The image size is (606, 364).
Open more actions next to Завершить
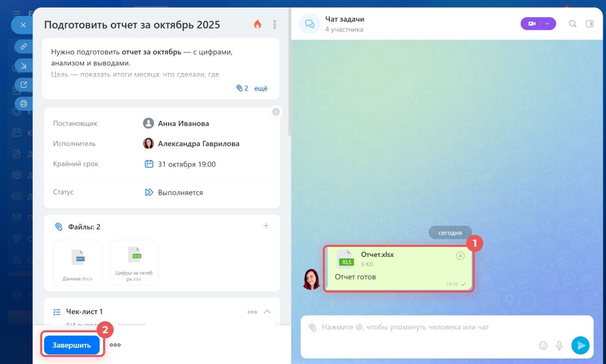coord(115,345)
